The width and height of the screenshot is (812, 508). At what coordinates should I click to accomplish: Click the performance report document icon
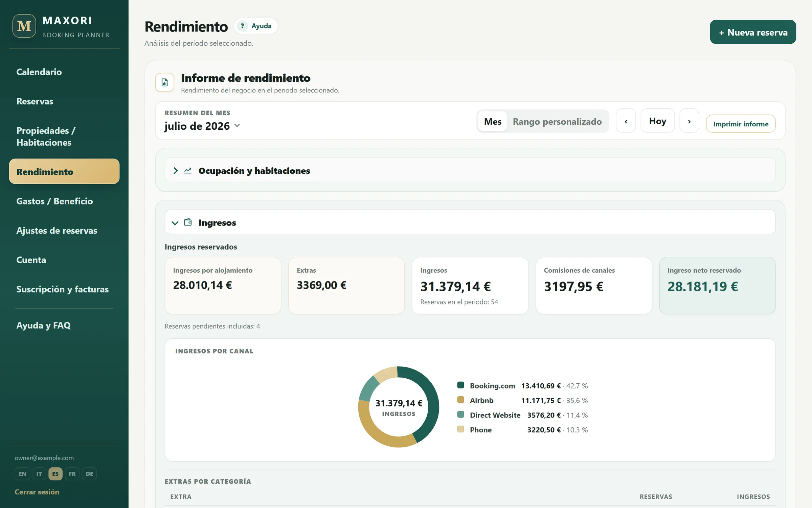coord(164,82)
